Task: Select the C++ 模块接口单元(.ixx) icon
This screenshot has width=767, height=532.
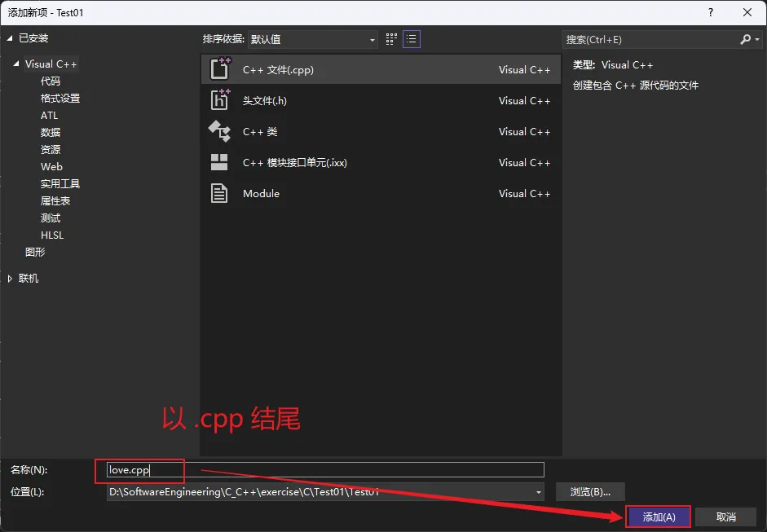Action: pos(219,162)
